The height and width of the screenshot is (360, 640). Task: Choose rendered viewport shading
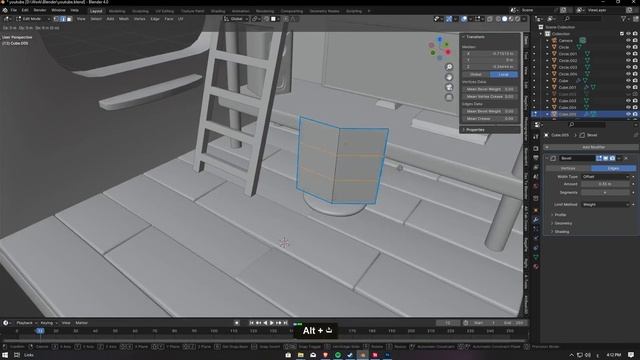click(517, 19)
